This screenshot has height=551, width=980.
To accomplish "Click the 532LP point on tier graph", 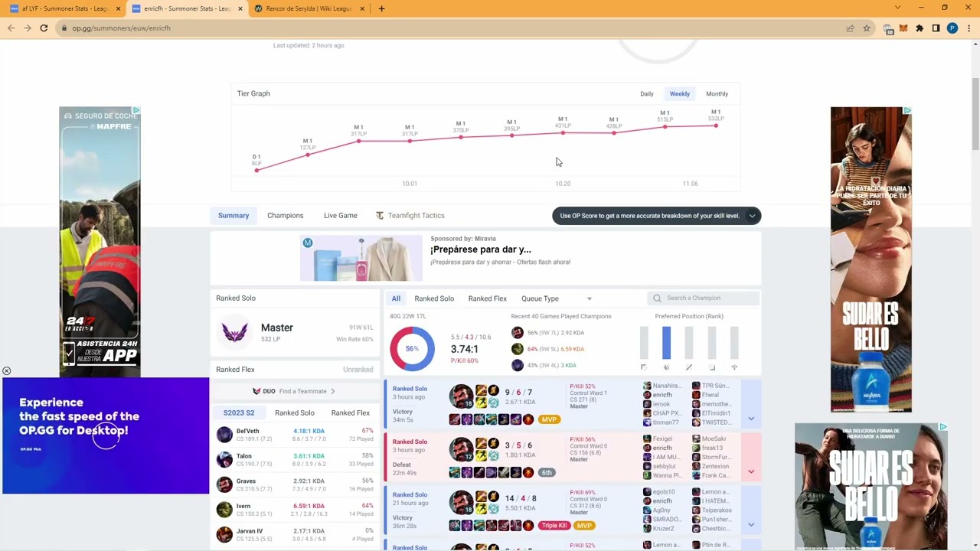I will (x=716, y=126).
